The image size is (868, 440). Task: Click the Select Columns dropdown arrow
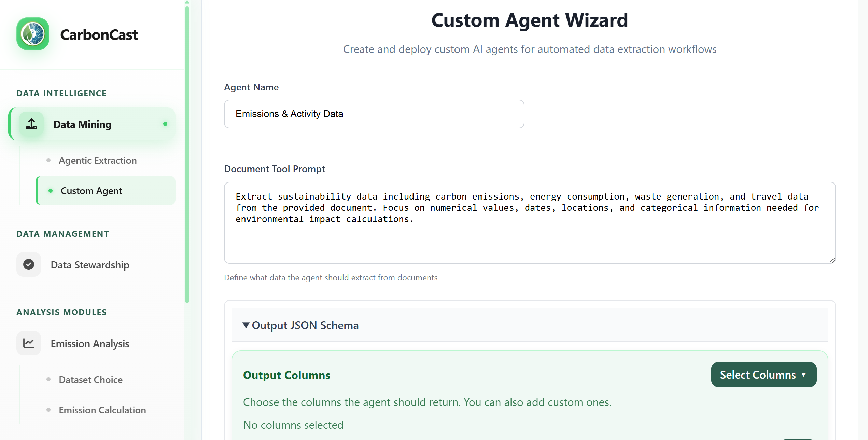pyautogui.click(x=804, y=375)
